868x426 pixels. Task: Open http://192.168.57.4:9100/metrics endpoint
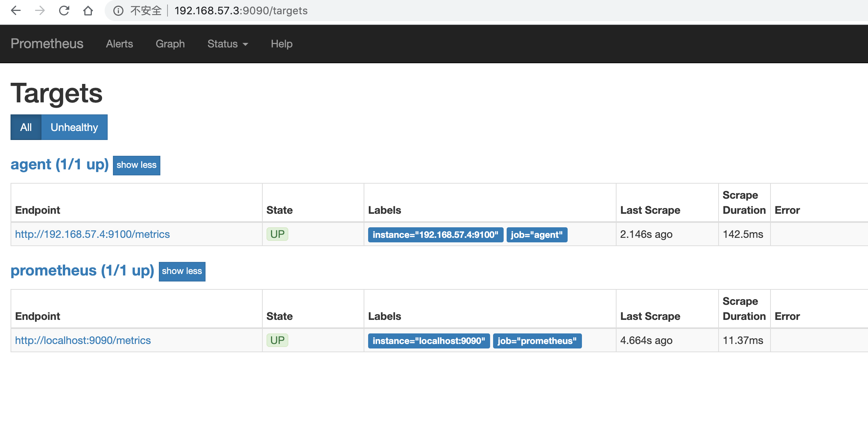click(92, 234)
